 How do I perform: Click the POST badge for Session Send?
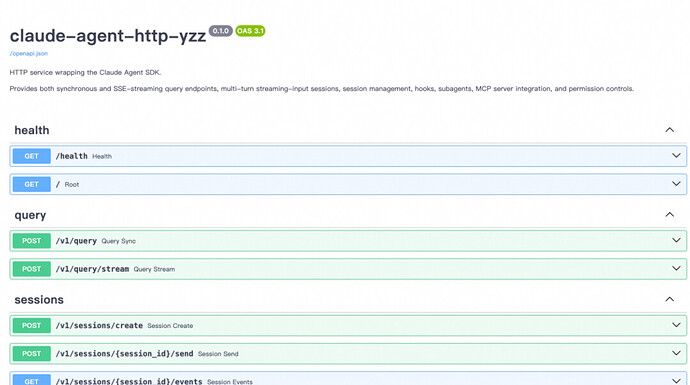31,354
